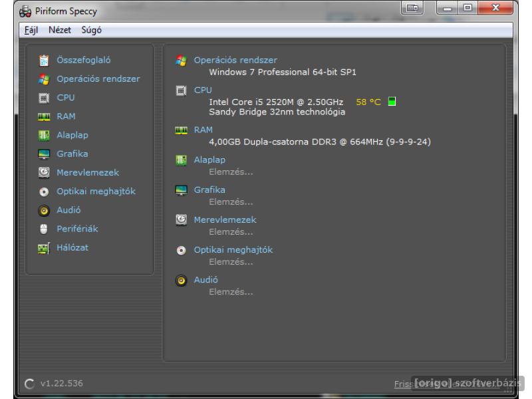Click the Grafika heading in summary panel
532x399 pixels.
(209, 190)
